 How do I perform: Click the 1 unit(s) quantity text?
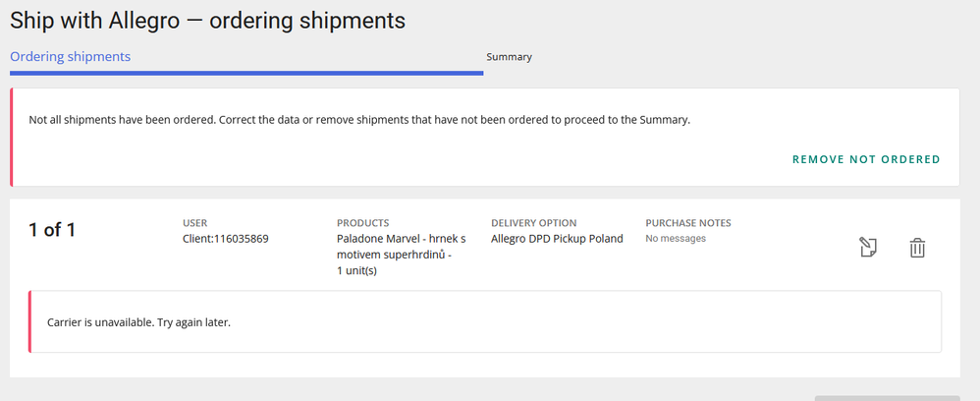coord(356,271)
